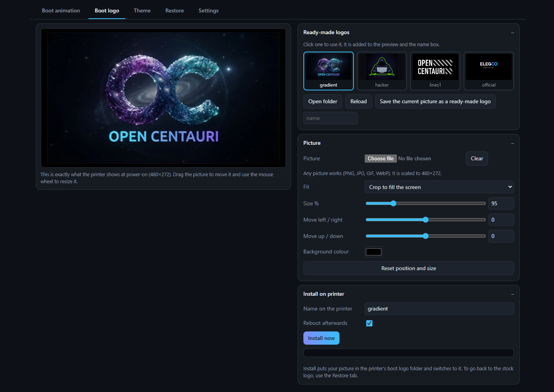554x392 pixels.
Task: Choose the hacker ready-made logo
Action: pyautogui.click(x=382, y=71)
